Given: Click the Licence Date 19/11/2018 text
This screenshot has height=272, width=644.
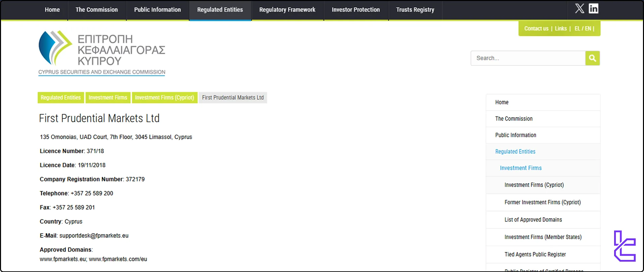Looking at the screenshot, I should (x=72, y=165).
